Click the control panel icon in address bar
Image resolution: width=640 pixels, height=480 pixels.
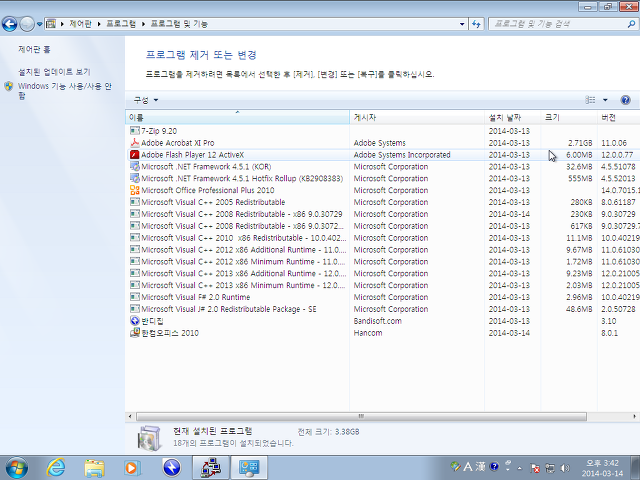point(51,24)
